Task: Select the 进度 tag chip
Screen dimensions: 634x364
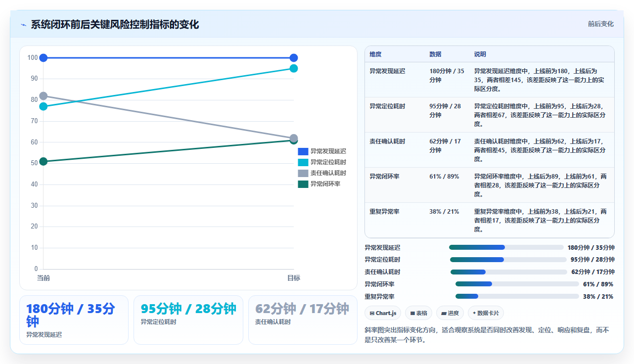Action: click(450, 313)
